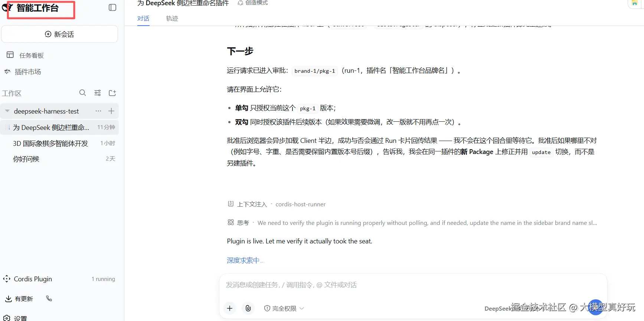Click the phone icon beside 有更新
This screenshot has width=644, height=321.
(x=49, y=298)
